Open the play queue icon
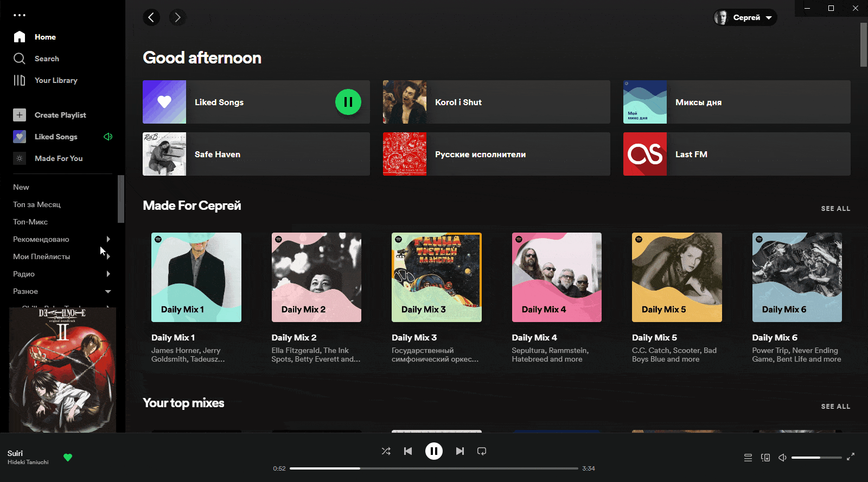Viewport: 868px width, 482px height. click(x=748, y=458)
